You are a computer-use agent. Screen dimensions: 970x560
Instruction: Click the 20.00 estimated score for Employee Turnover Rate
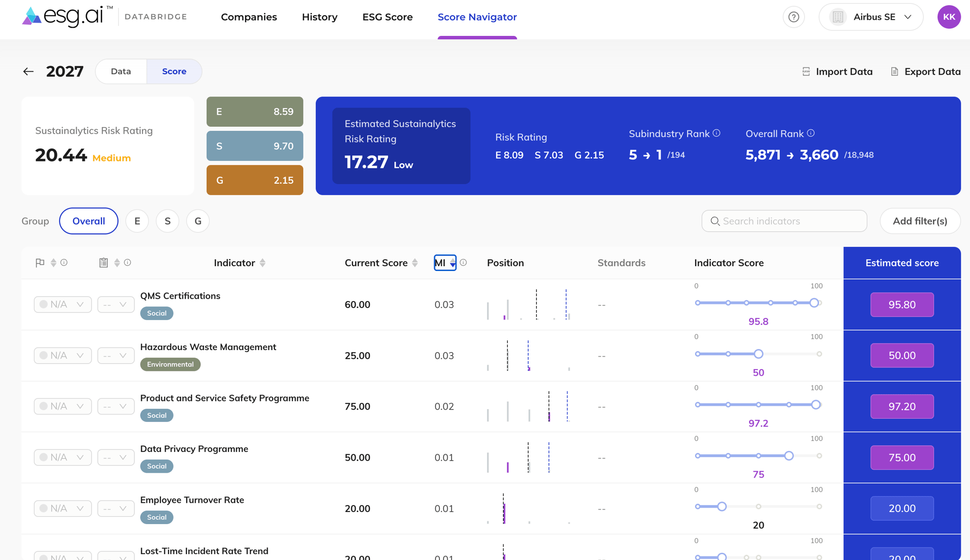(x=902, y=508)
